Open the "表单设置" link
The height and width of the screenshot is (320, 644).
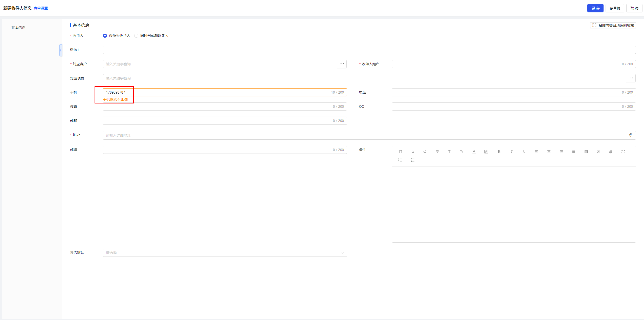(41, 8)
